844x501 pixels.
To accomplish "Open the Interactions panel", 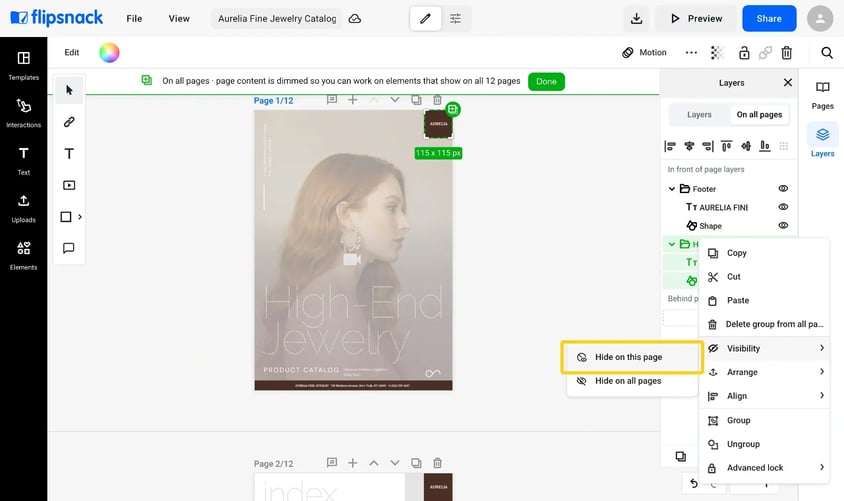I will tap(23, 113).
